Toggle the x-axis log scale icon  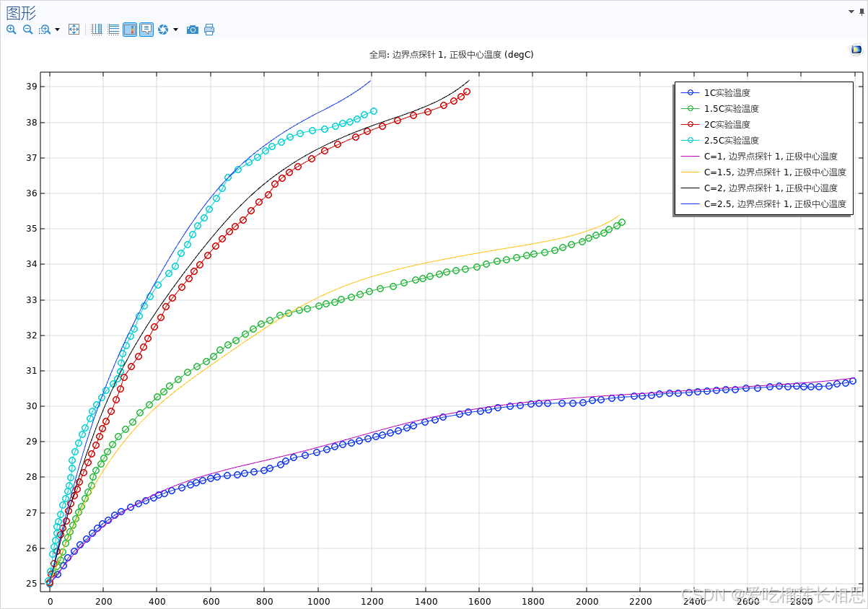click(97, 30)
